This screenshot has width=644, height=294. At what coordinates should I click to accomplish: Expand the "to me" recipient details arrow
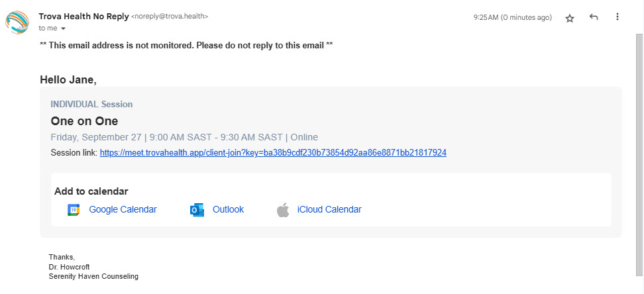coord(63,28)
